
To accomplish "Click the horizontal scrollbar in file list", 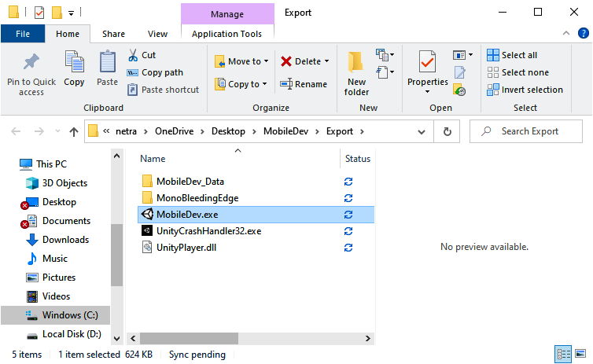I will tap(189, 338).
